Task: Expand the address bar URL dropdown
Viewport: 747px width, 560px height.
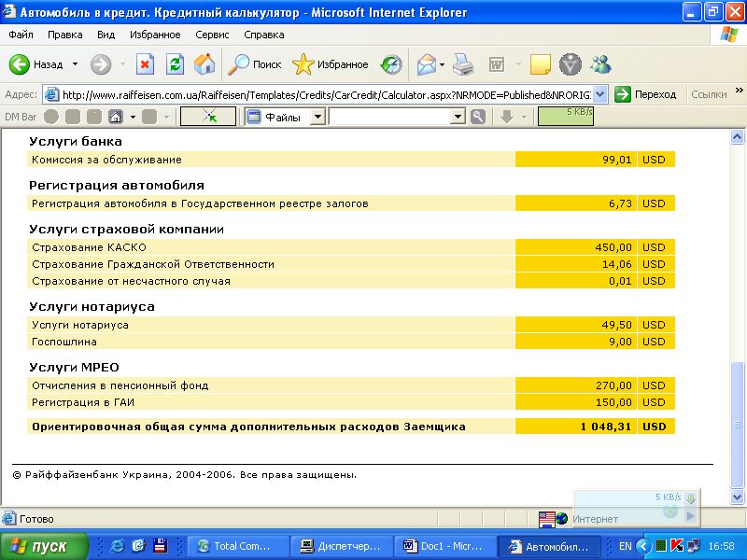Action: pyautogui.click(x=599, y=94)
